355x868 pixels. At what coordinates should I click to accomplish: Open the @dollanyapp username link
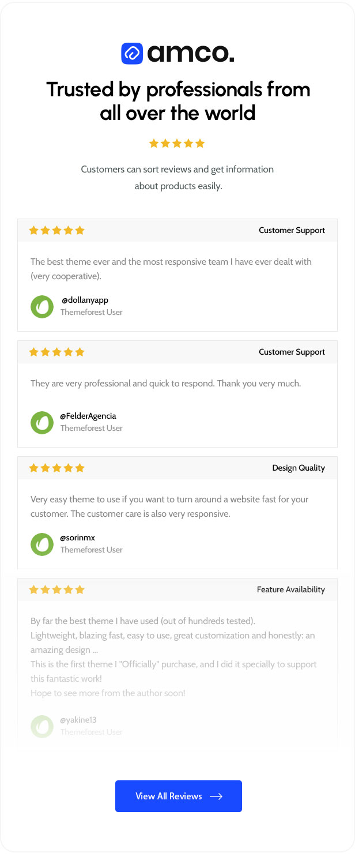coord(85,300)
